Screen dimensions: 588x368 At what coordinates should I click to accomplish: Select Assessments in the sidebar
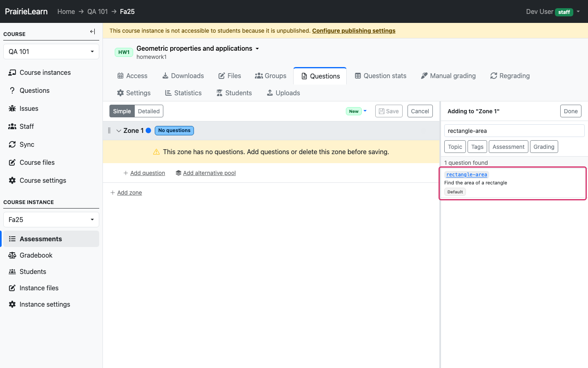(51, 239)
